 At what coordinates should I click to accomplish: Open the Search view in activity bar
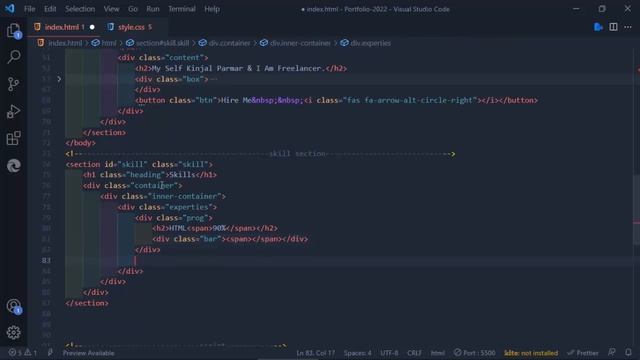13,57
